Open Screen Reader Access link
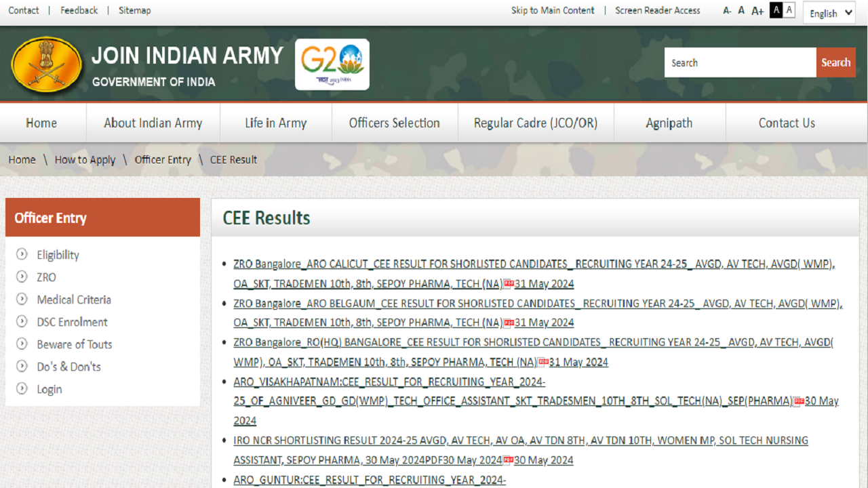 [658, 10]
